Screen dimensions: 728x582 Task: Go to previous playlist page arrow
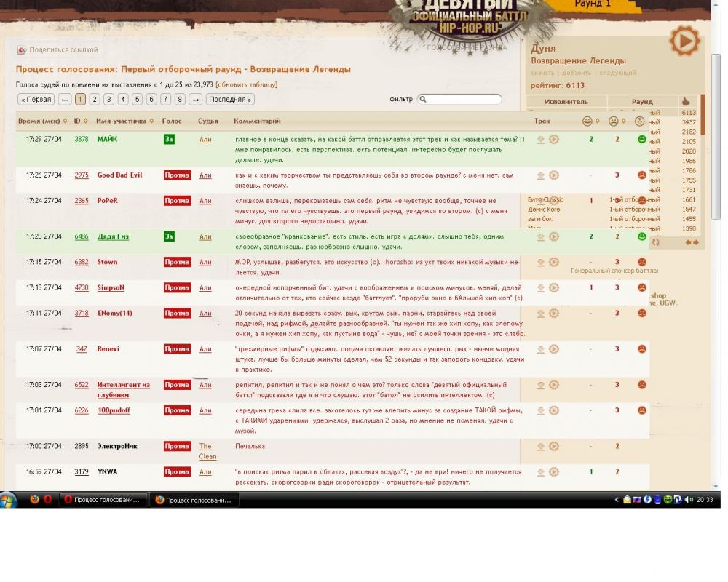click(689, 242)
